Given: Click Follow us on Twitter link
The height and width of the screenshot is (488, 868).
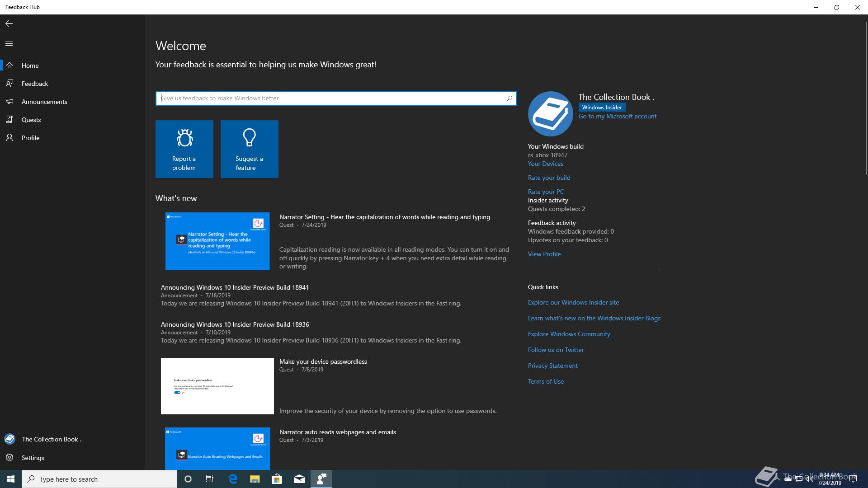Looking at the screenshot, I should [x=556, y=350].
